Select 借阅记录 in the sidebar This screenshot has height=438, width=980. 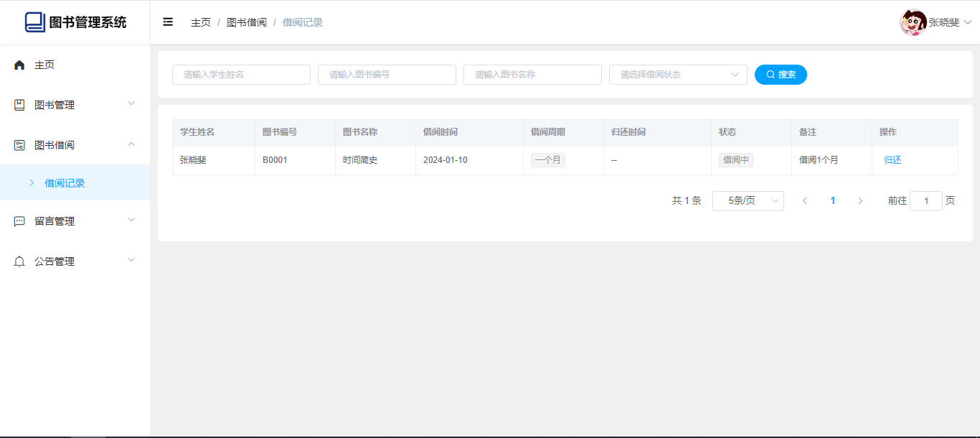65,183
